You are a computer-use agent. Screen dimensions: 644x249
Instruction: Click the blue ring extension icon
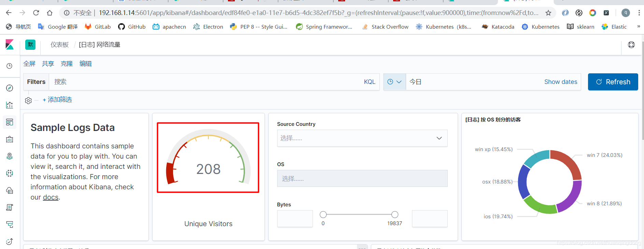tap(565, 13)
